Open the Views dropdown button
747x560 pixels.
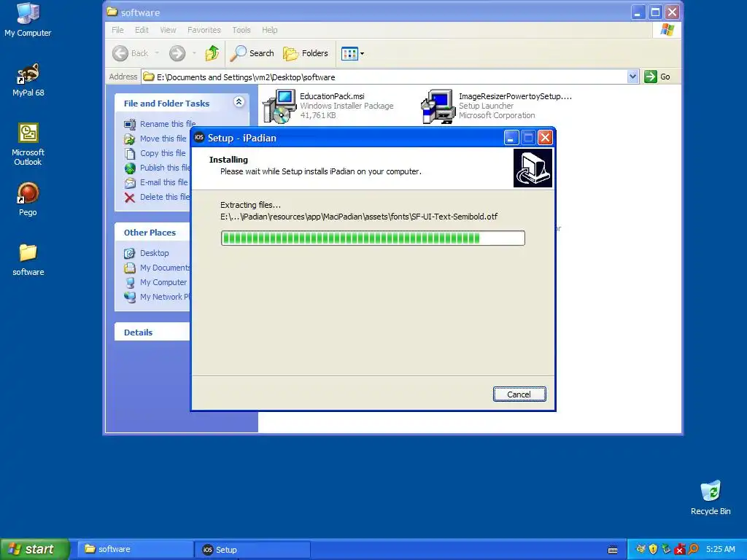[353, 53]
